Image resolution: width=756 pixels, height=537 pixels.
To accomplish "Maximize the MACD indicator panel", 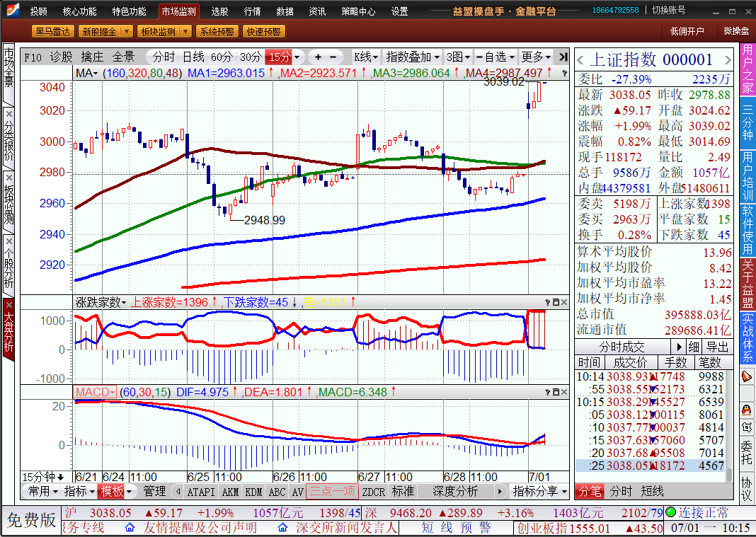I will [556, 393].
